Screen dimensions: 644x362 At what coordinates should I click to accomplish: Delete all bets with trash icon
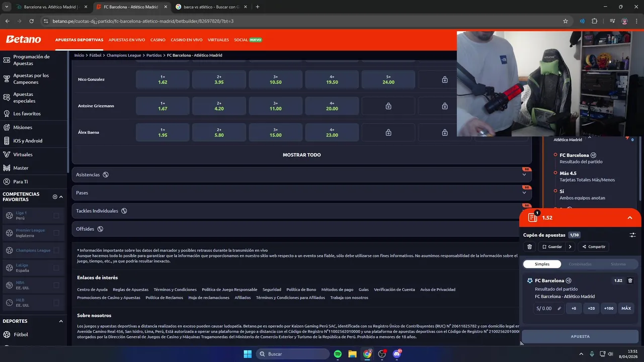point(529,247)
